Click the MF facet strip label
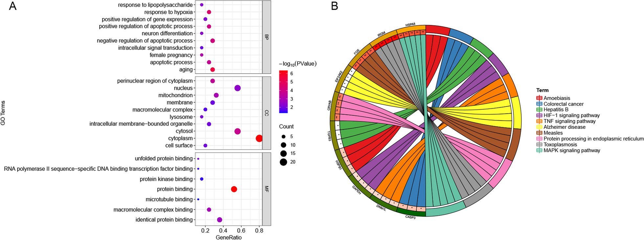The image size is (644, 240). (x=267, y=189)
